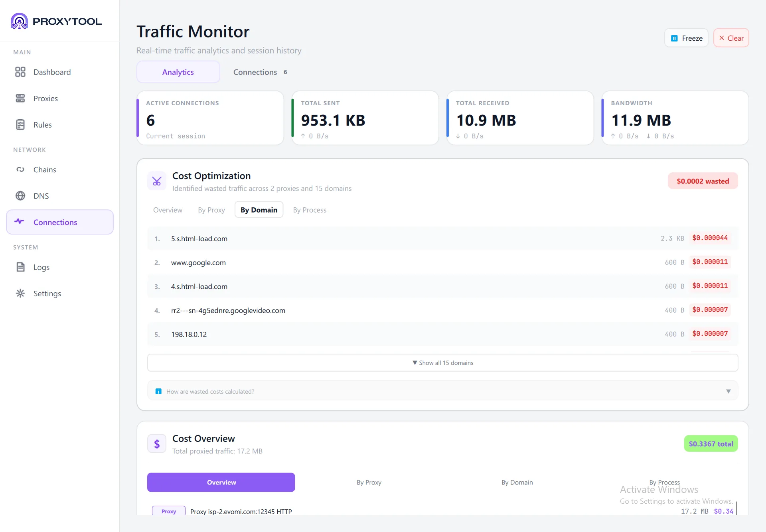This screenshot has height=532, width=766.
Task: Click the Rules checklist icon
Action: coord(20,124)
